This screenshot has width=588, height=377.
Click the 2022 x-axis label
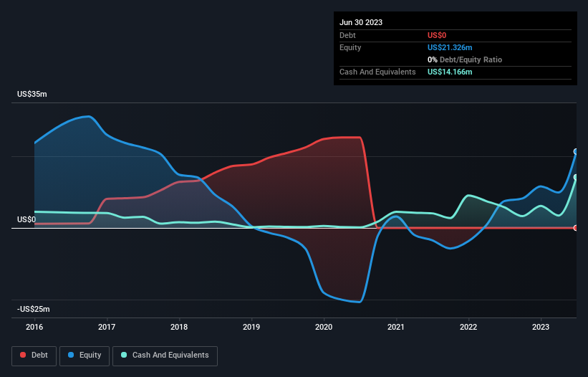[468, 327]
